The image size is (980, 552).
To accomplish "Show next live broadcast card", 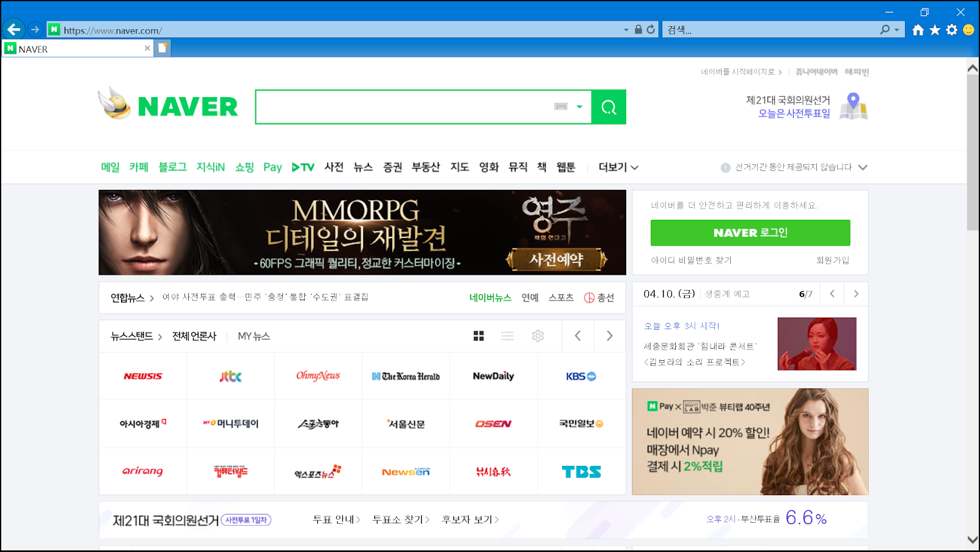I will (x=856, y=294).
